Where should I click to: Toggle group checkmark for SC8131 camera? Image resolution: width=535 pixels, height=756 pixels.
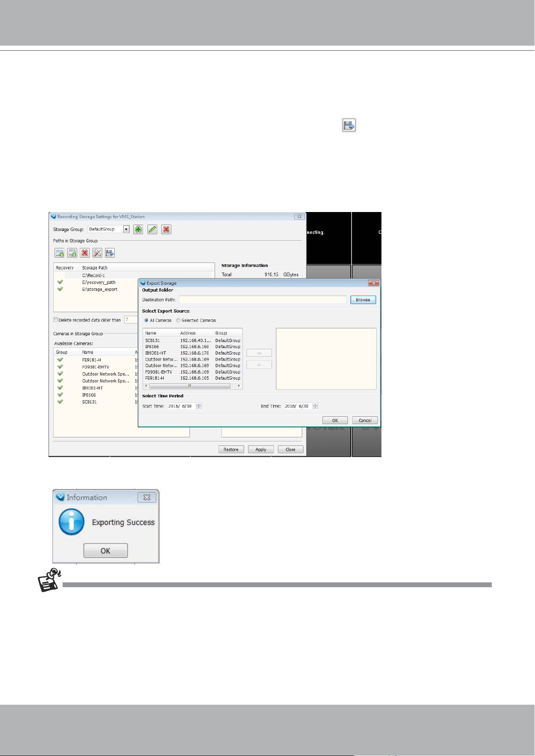[60, 401]
